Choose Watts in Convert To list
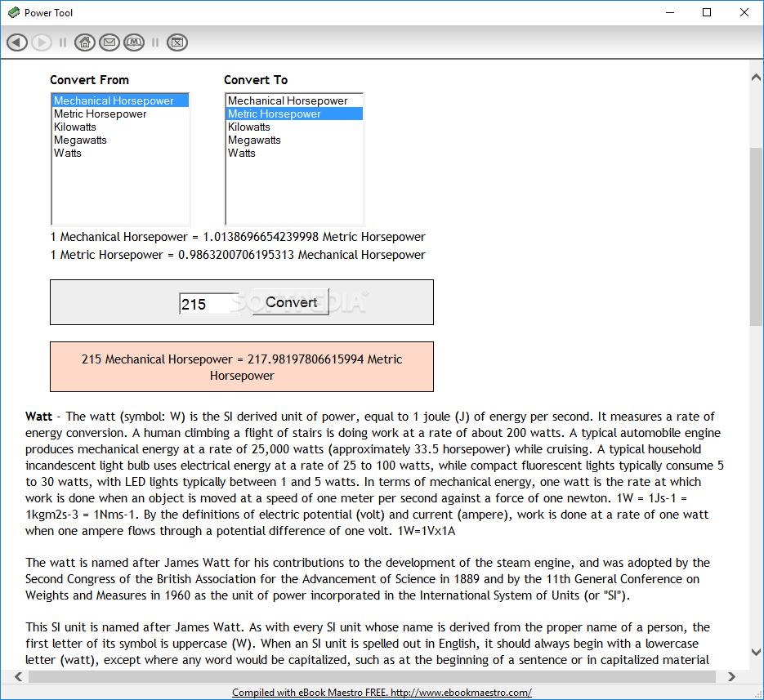764x700 pixels. click(x=294, y=154)
